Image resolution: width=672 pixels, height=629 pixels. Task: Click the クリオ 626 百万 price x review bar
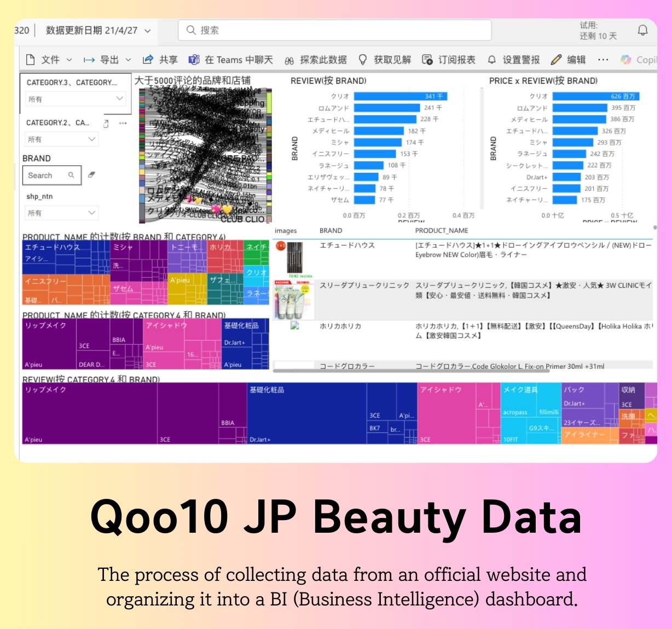tap(596, 96)
